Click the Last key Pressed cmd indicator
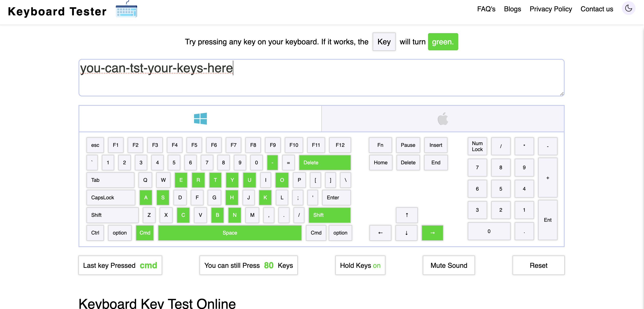644x309 pixels. [120, 265]
